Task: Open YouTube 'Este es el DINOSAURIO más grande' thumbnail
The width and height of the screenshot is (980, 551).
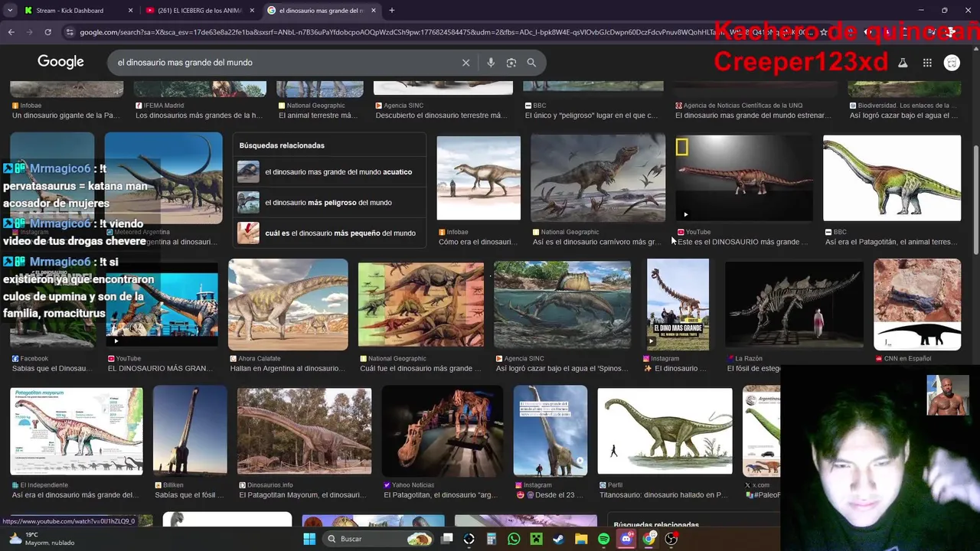Action: 744,178
